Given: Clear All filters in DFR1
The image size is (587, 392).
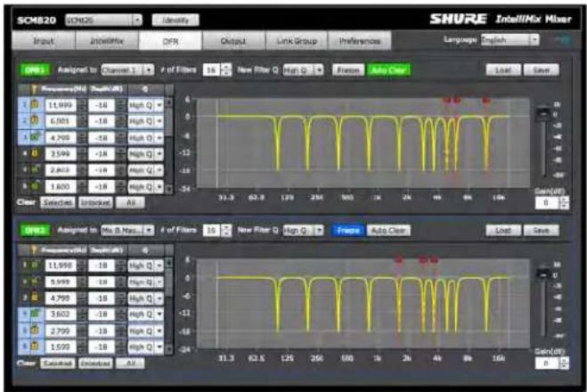Looking at the screenshot, I should [x=130, y=202].
